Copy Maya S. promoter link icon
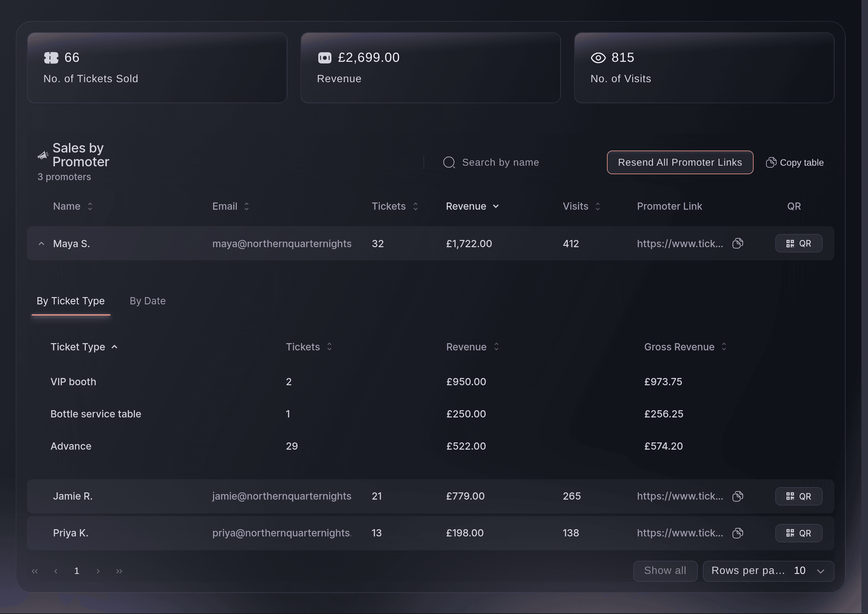 737,244
